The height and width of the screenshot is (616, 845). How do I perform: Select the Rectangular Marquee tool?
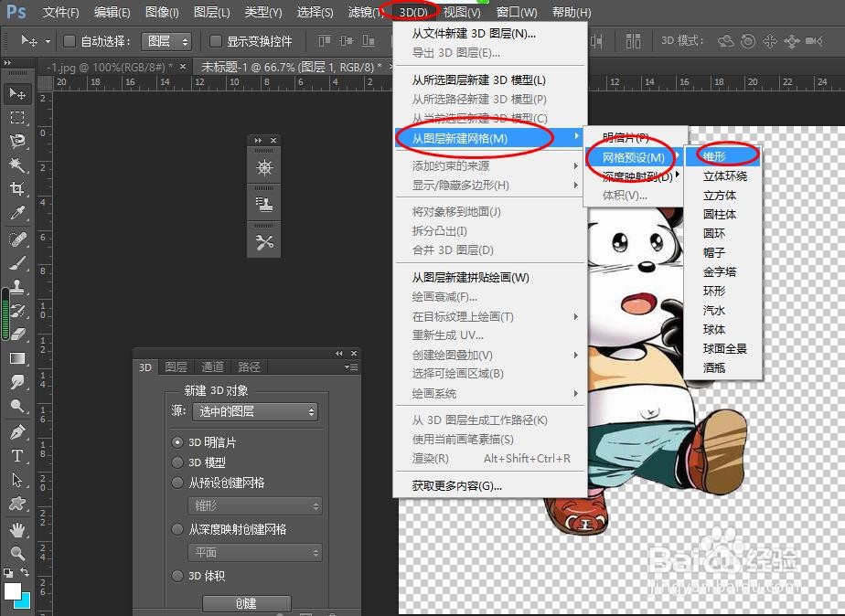17,117
